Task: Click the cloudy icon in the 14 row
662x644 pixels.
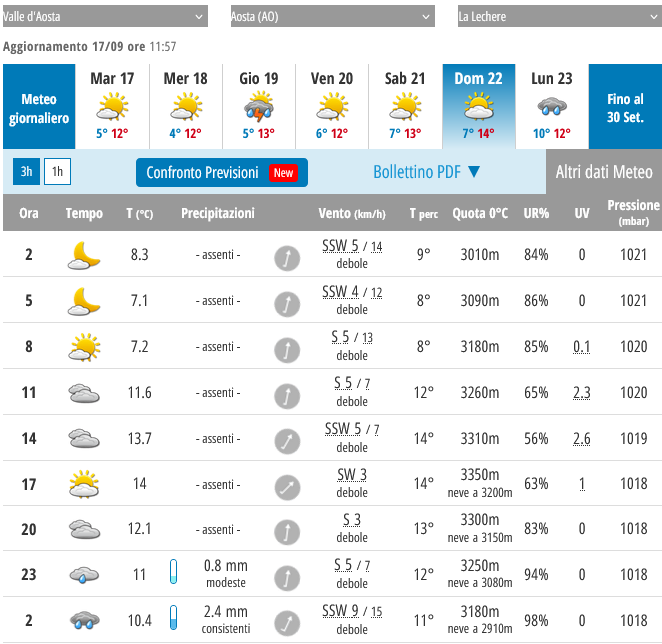Action: (x=84, y=439)
